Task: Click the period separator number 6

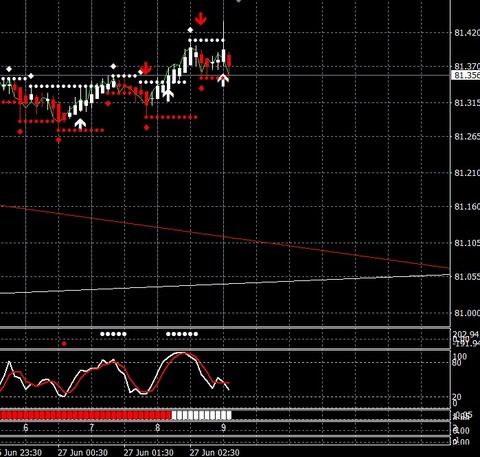Action: [26, 427]
